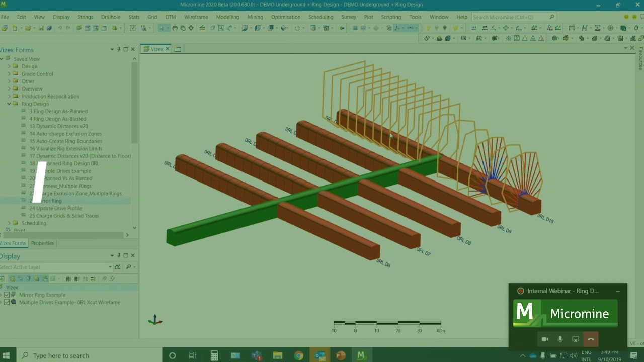Click the Windows Task View icon
644x362 pixels.
[x=193, y=355]
